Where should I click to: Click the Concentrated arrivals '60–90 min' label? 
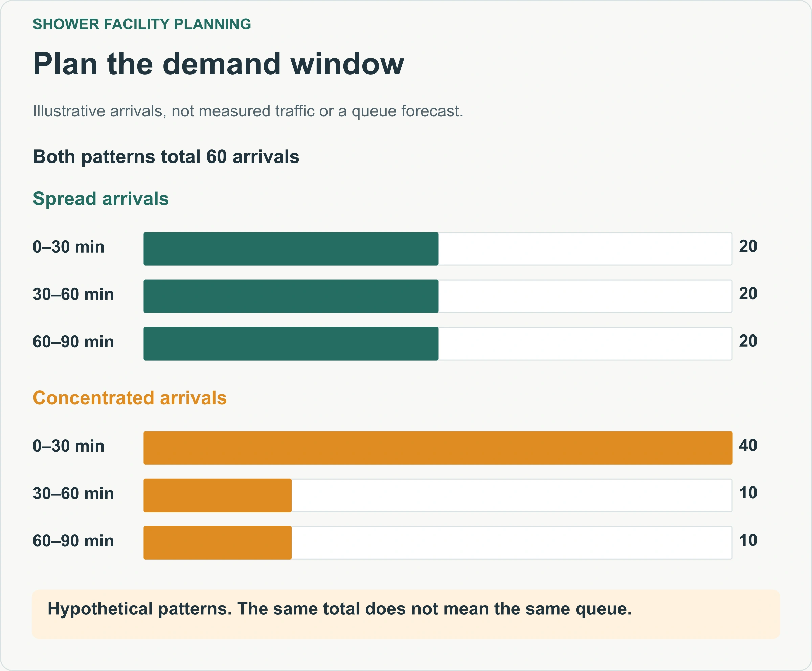(73, 541)
